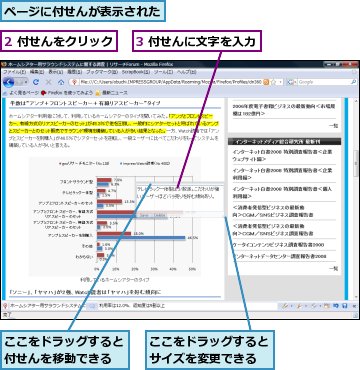Bookmark this page with the star icon
The width and height of the screenshot is (360, 370).
pos(273,82)
